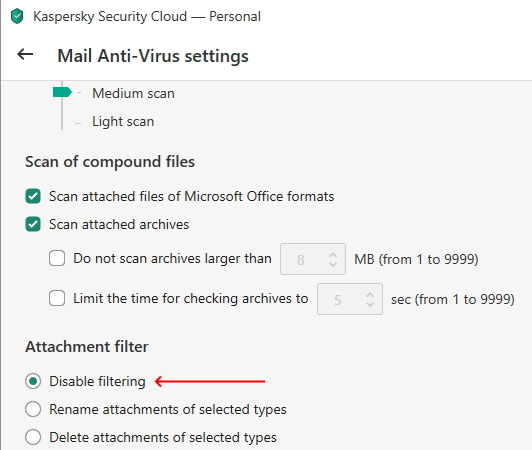The image size is (532, 450).
Task: Click the time limit seconds input field
Action: [x=350, y=299]
